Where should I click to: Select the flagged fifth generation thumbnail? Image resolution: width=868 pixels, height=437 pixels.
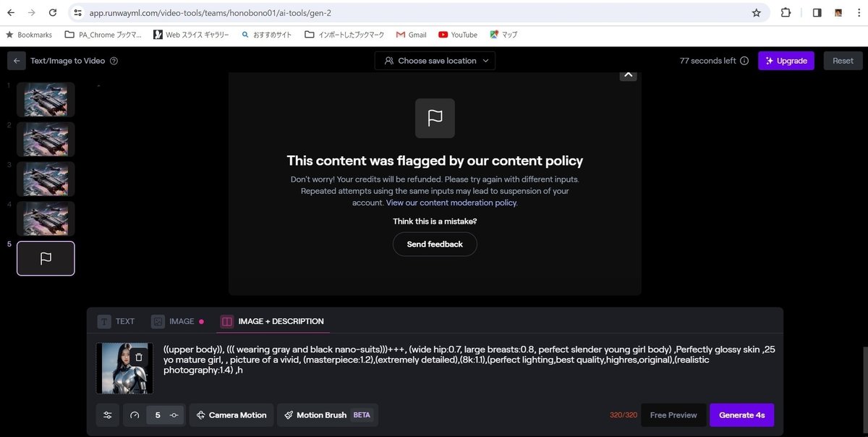[46, 258]
